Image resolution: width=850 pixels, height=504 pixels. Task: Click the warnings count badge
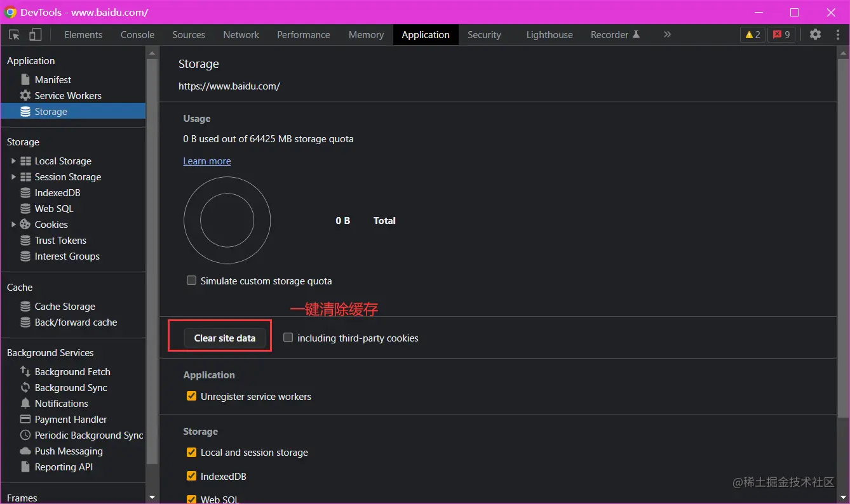[x=753, y=35]
